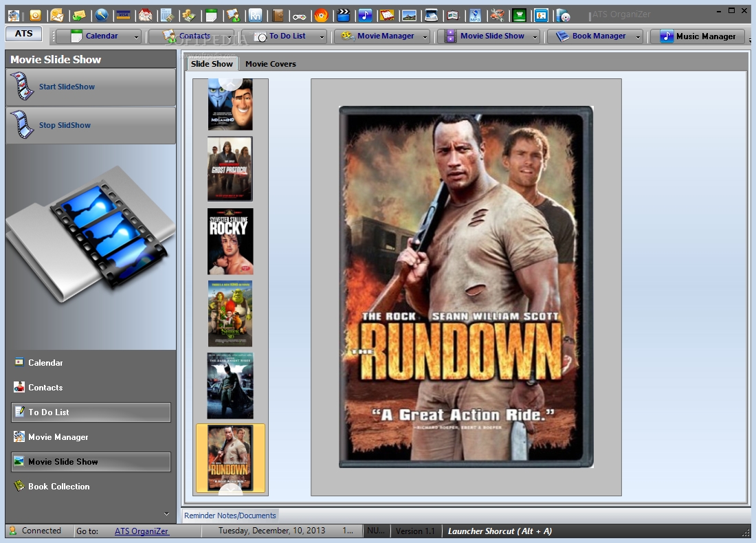
Task: Click the blue Rn icon
Action: tap(255, 15)
